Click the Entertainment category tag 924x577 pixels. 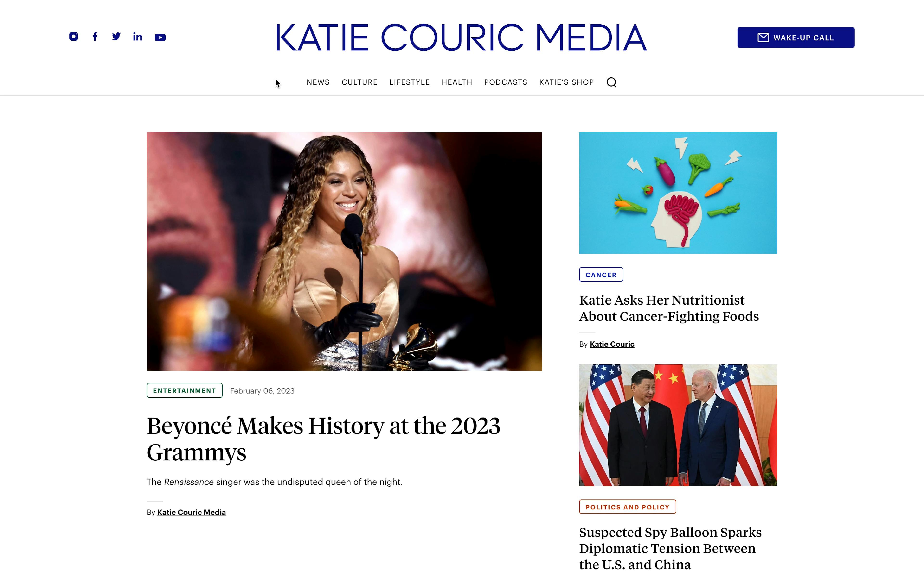tap(184, 390)
